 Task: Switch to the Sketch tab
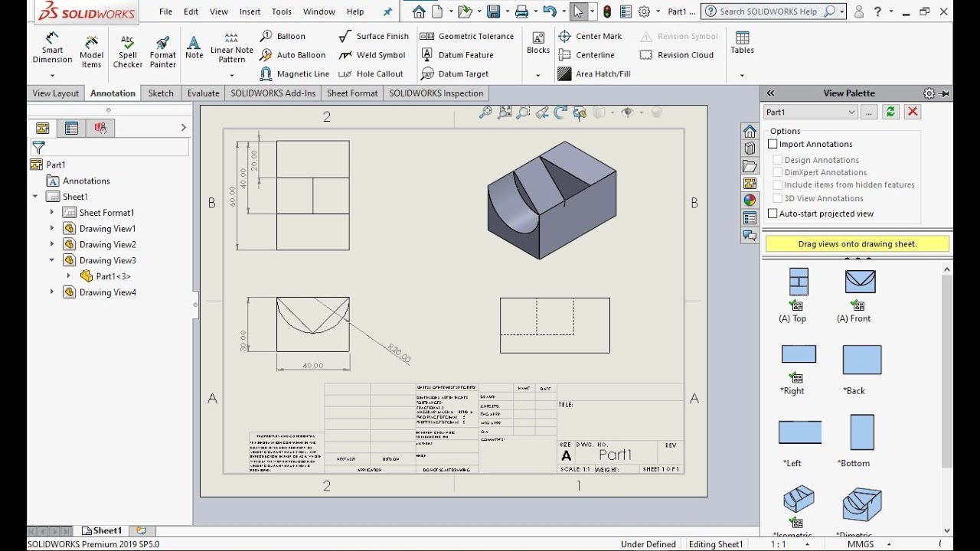[161, 93]
